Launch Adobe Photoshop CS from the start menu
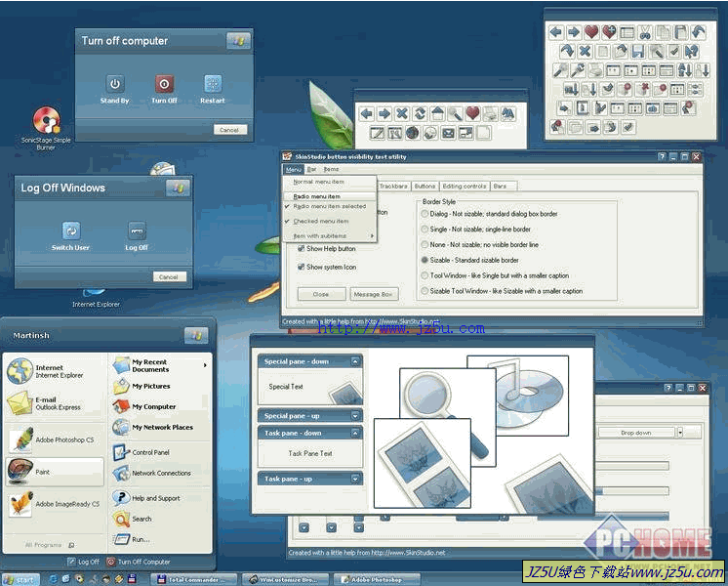This screenshot has width=728, height=586. click(x=54, y=439)
